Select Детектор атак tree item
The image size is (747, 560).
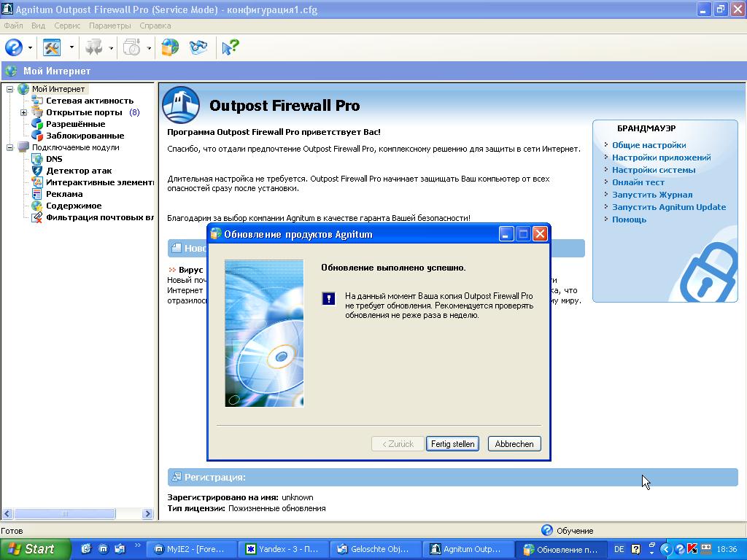79,171
